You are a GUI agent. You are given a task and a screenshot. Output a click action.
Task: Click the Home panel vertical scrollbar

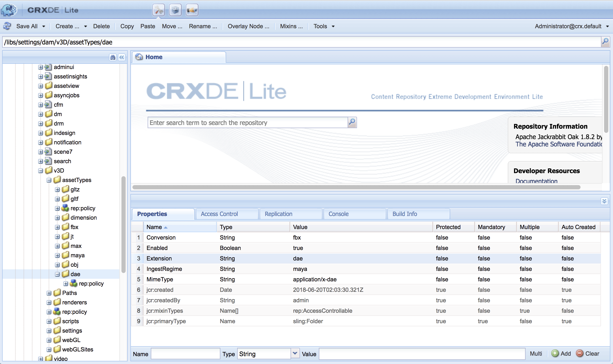(x=606, y=99)
